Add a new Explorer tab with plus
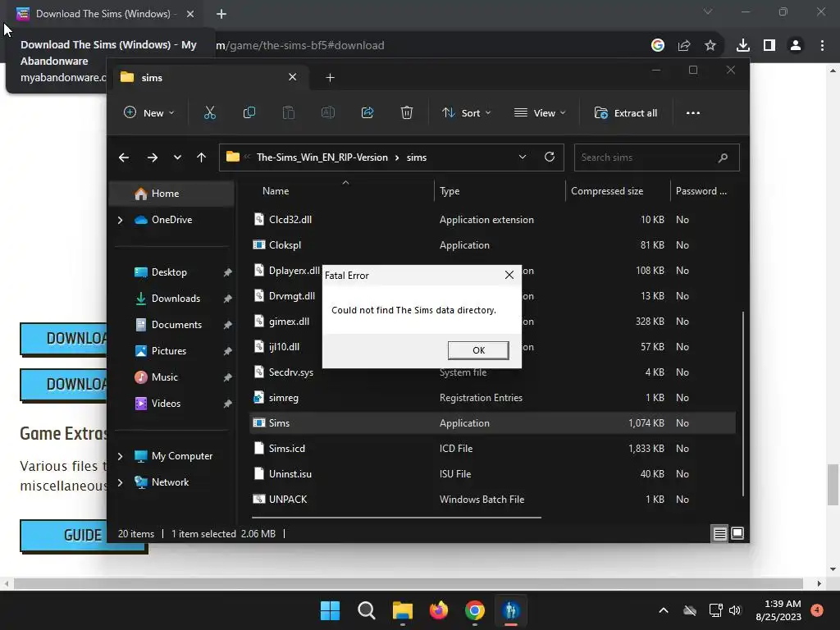Image resolution: width=840 pixels, height=630 pixels. pyautogui.click(x=330, y=78)
